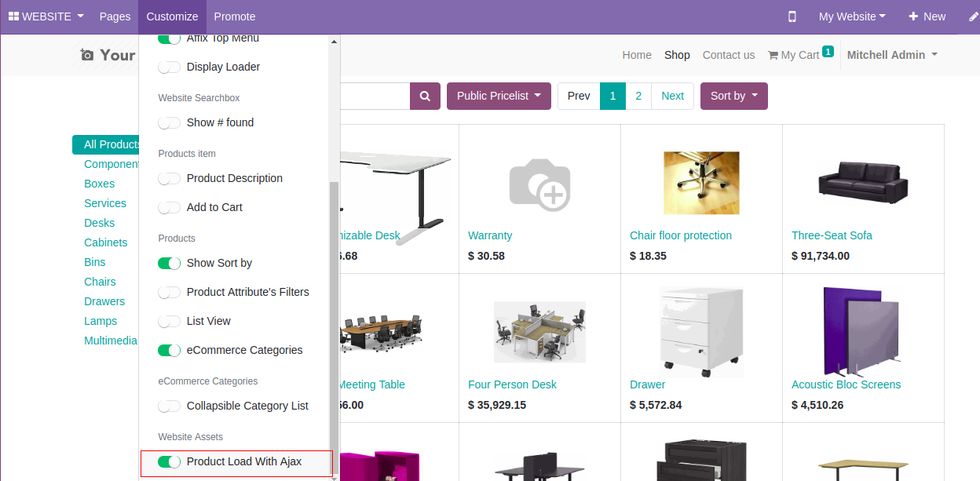Enable the Display Loader toggle
This screenshot has height=481, width=980.
click(x=169, y=67)
